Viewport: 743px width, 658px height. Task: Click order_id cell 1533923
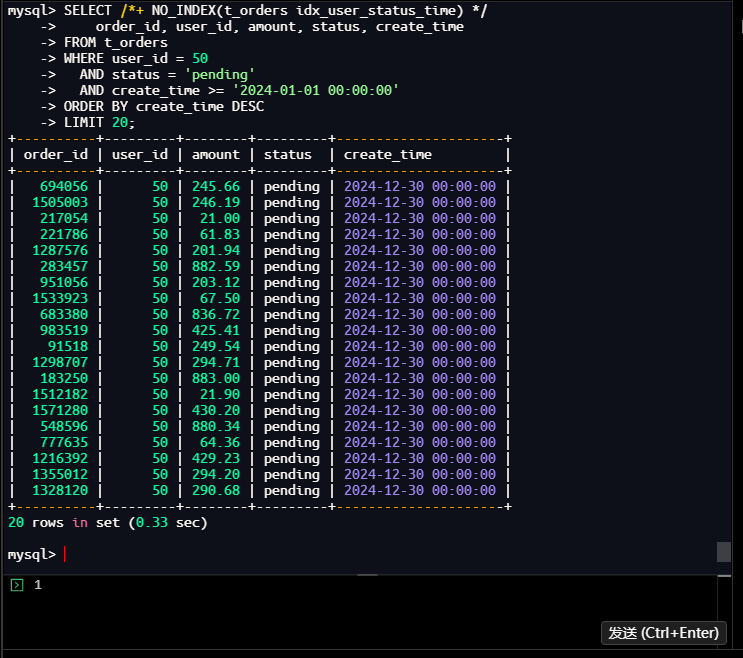[x=60, y=298]
